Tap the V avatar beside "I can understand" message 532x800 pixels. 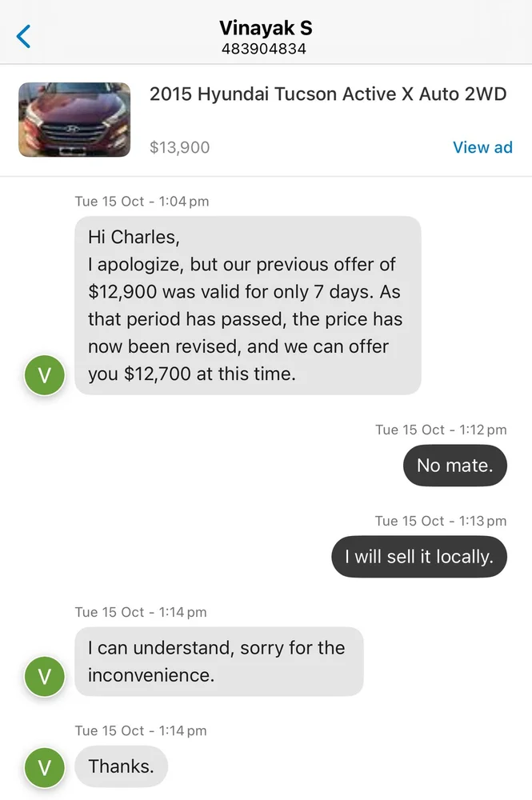45,676
